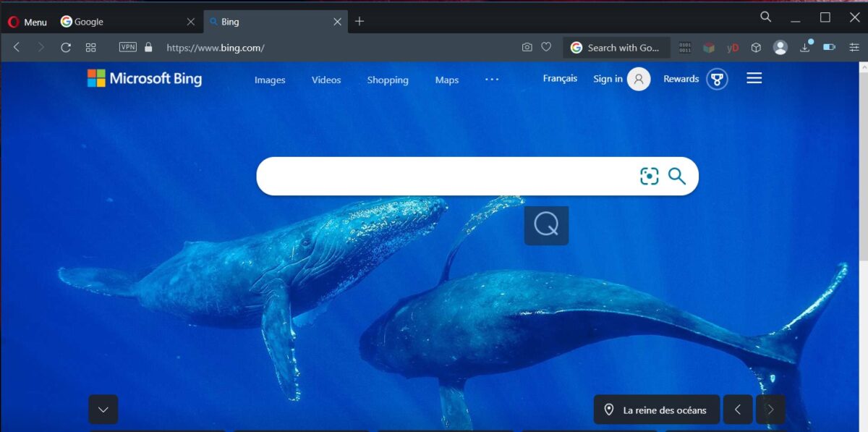Open the Opera Menu

pos(27,21)
